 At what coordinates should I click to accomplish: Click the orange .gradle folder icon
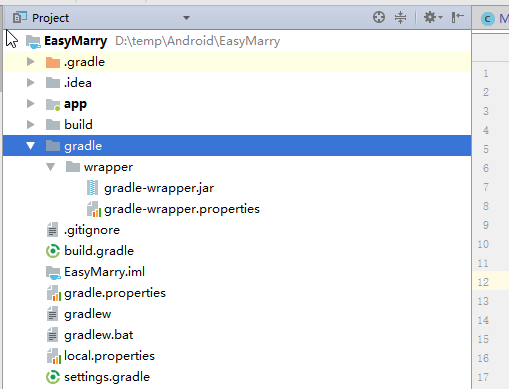coord(53,62)
